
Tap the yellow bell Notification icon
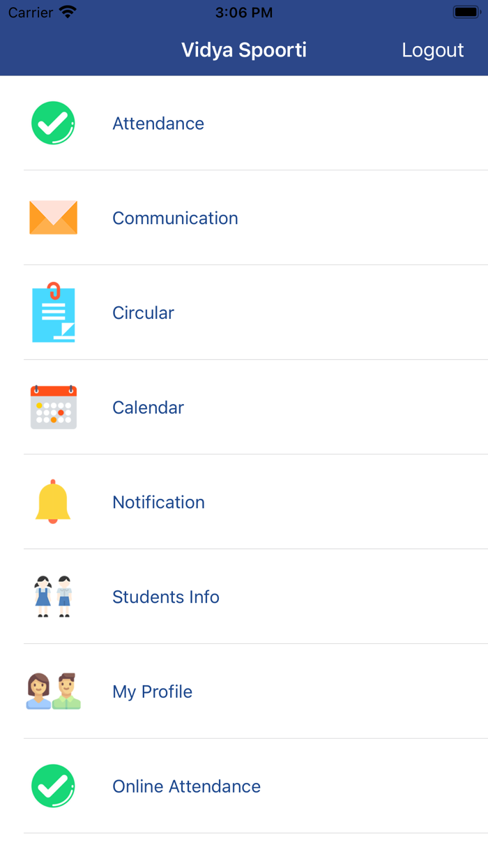tap(53, 502)
